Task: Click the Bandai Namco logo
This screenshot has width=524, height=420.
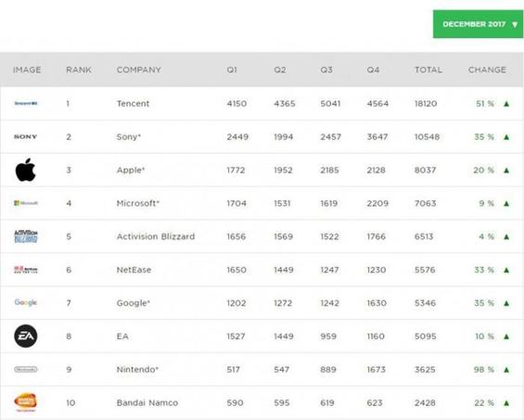Action: 26,402
